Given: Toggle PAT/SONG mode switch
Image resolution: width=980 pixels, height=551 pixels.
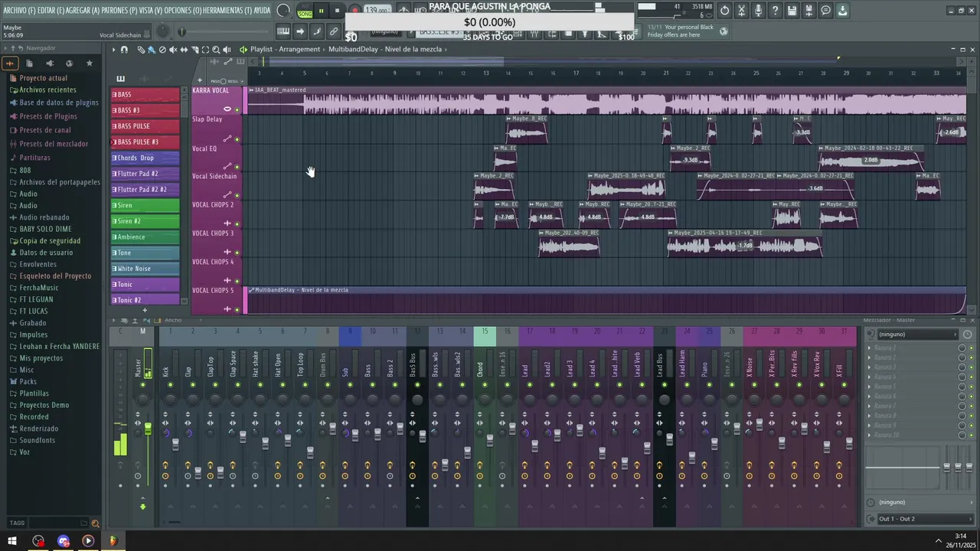Looking at the screenshot, I should (x=305, y=11).
